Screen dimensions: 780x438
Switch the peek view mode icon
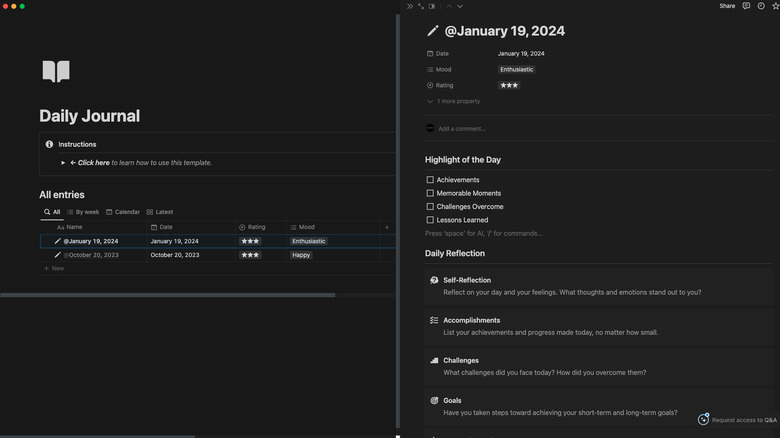click(x=432, y=6)
